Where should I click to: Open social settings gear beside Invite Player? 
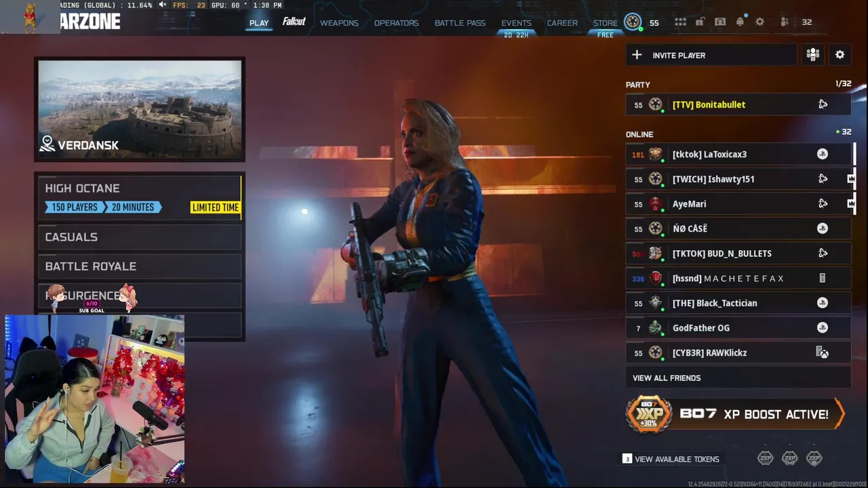[840, 55]
